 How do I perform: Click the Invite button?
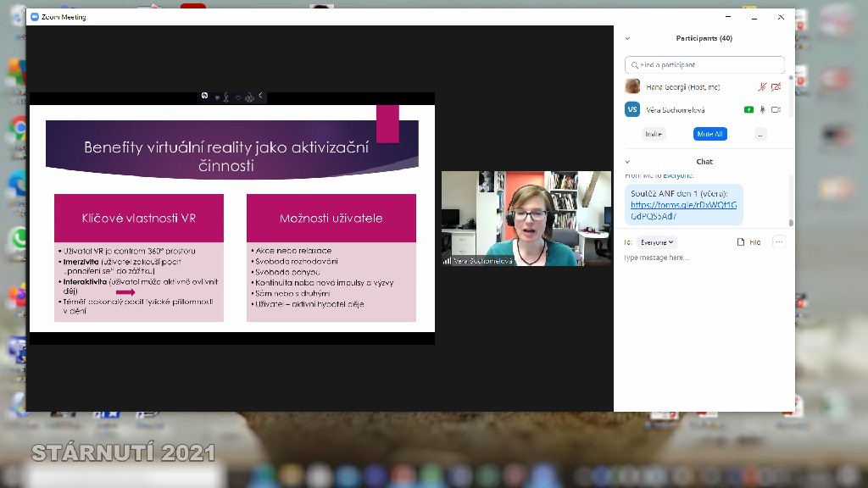click(x=654, y=134)
